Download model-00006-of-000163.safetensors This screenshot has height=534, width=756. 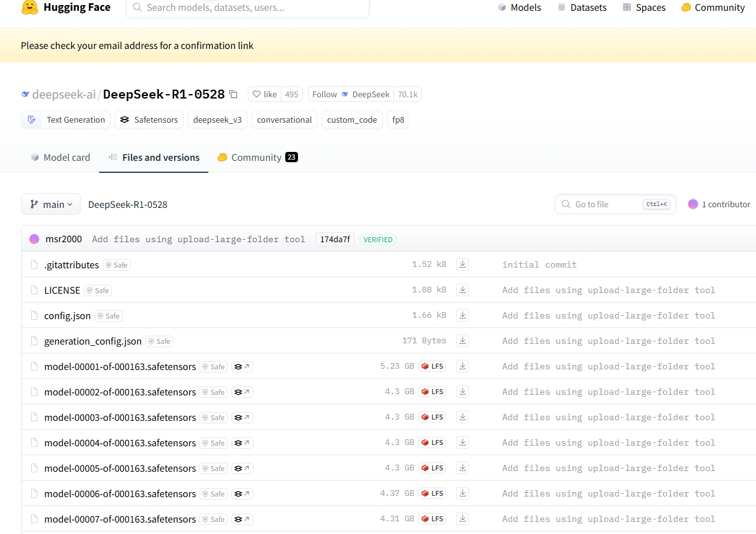coord(462,493)
